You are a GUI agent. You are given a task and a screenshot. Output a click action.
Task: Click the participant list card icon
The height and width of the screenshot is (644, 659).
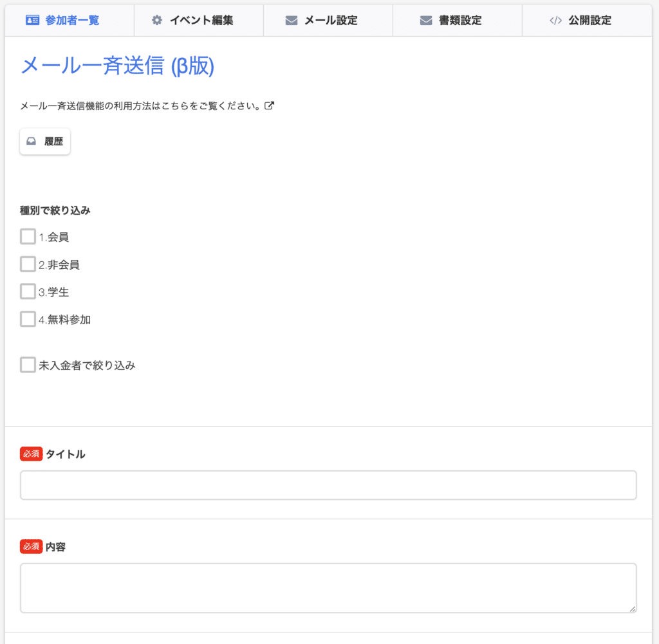coord(32,20)
